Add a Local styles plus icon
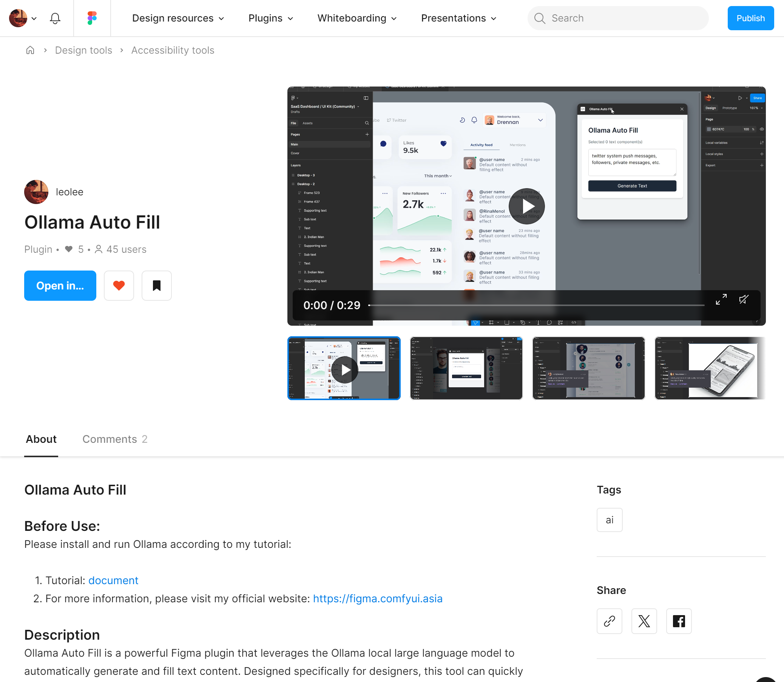Viewport: 784px width, 682px height. (x=762, y=154)
